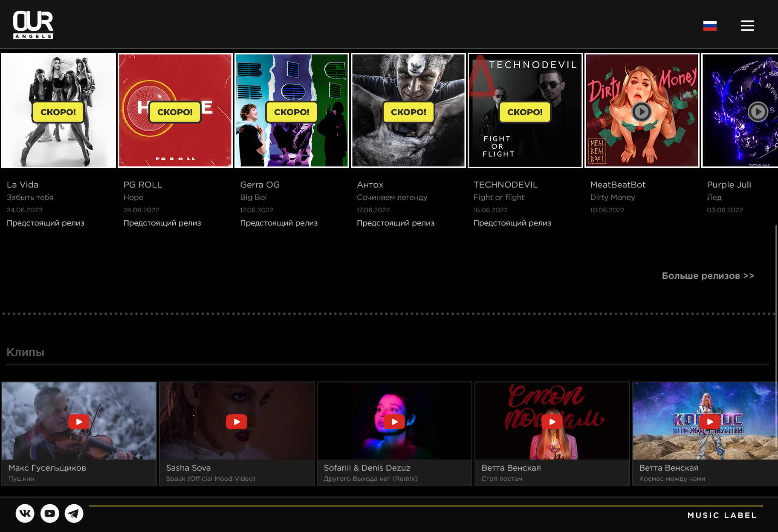The image size is (778, 532).
Task: Select the track title Сочиняем легенду
Action: click(392, 197)
